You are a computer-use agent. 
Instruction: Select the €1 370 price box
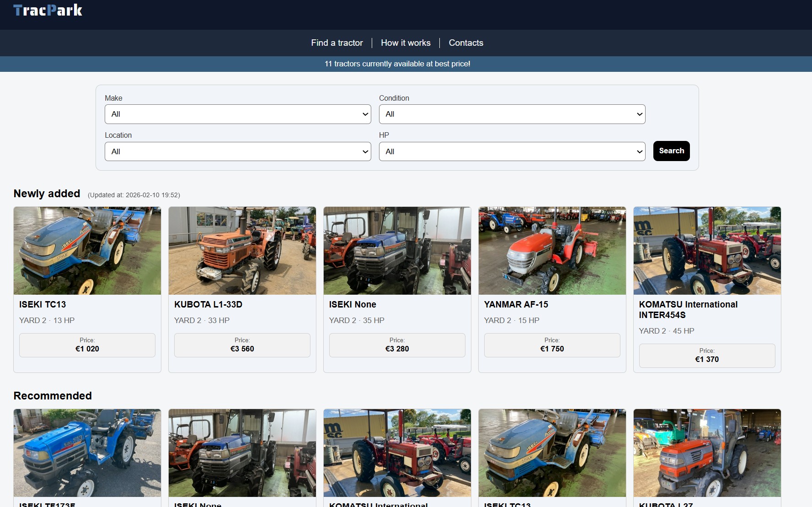pos(707,356)
